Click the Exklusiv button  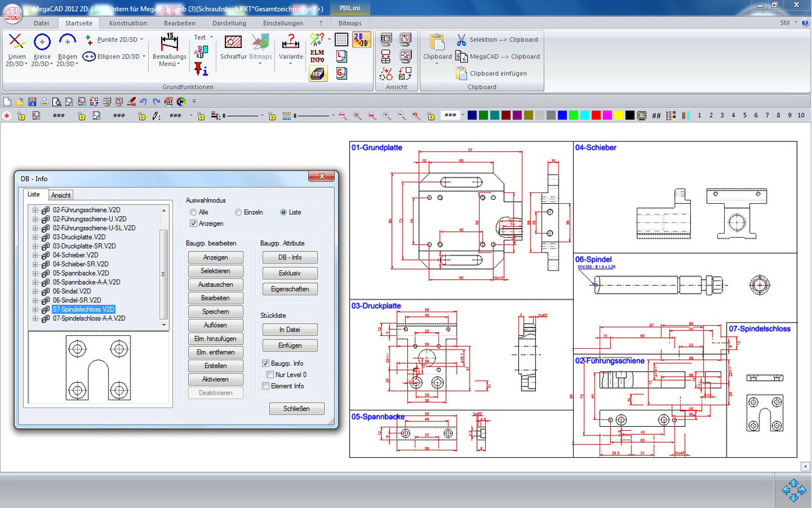(x=290, y=273)
